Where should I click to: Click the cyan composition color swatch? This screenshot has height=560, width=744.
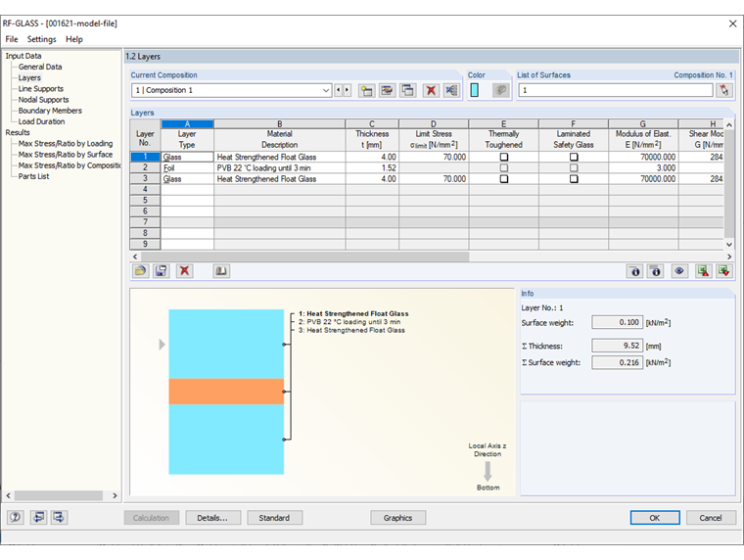474,90
